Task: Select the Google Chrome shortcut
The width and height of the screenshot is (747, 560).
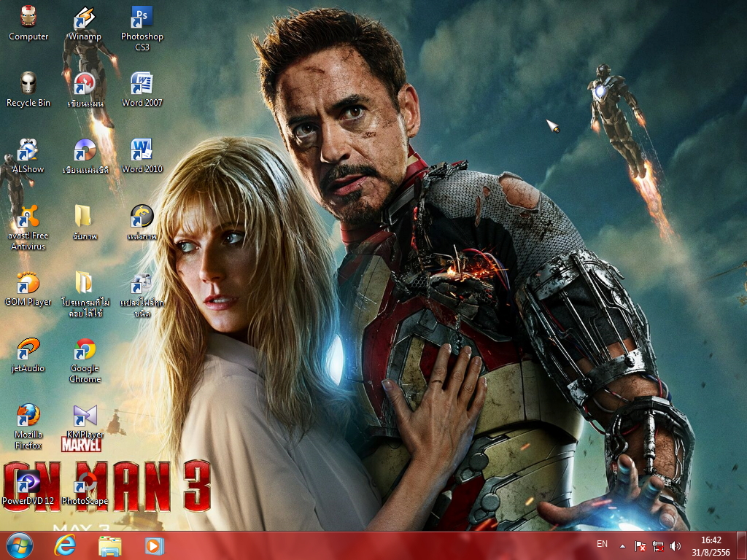Action: (x=85, y=360)
